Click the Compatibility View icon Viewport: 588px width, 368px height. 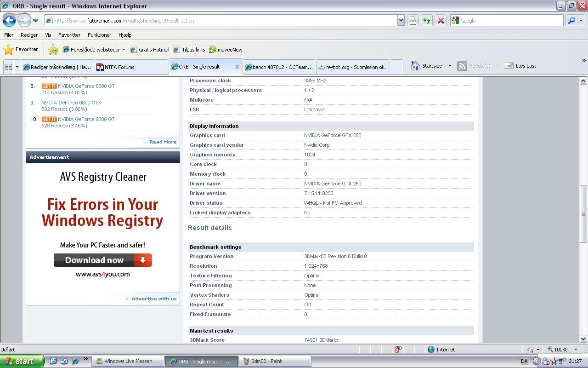point(413,21)
